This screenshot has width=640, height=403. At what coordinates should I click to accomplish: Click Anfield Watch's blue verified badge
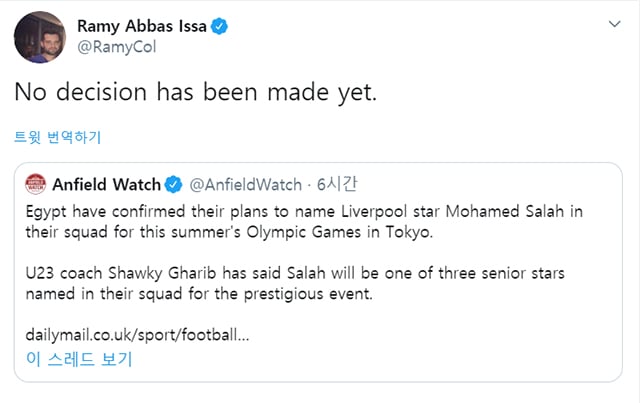pos(173,185)
